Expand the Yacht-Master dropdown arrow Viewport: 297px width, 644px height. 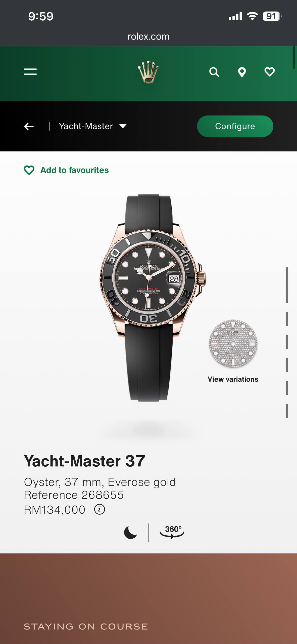pyautogui.click(x=123, y=126)
